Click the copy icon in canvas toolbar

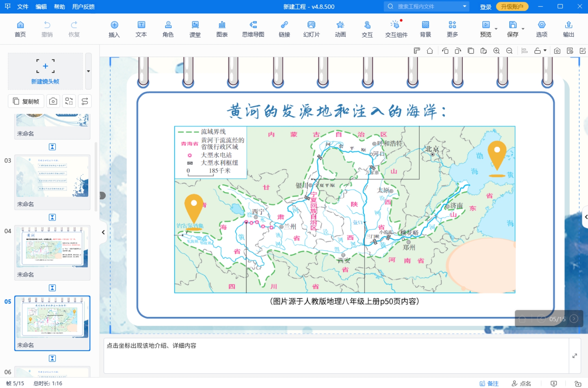click(x=471, y=51)
